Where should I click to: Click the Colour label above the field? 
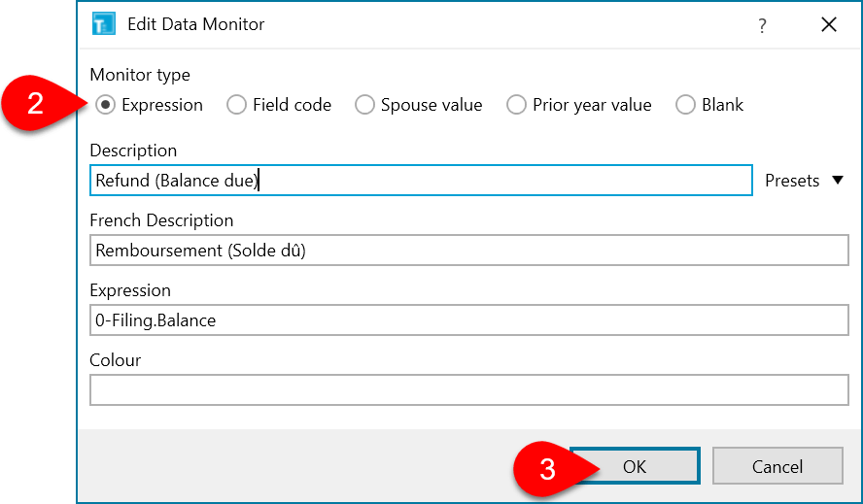pos(115,360)
